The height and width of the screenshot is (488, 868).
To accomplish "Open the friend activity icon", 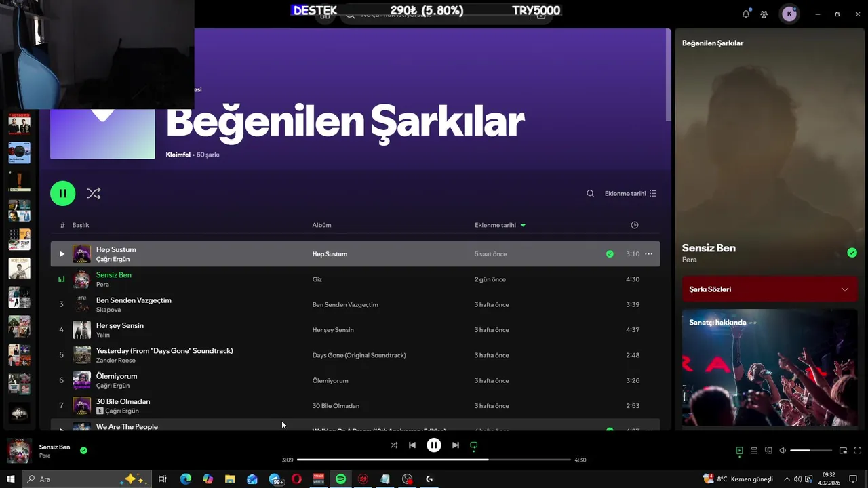I will pos(764,14).
